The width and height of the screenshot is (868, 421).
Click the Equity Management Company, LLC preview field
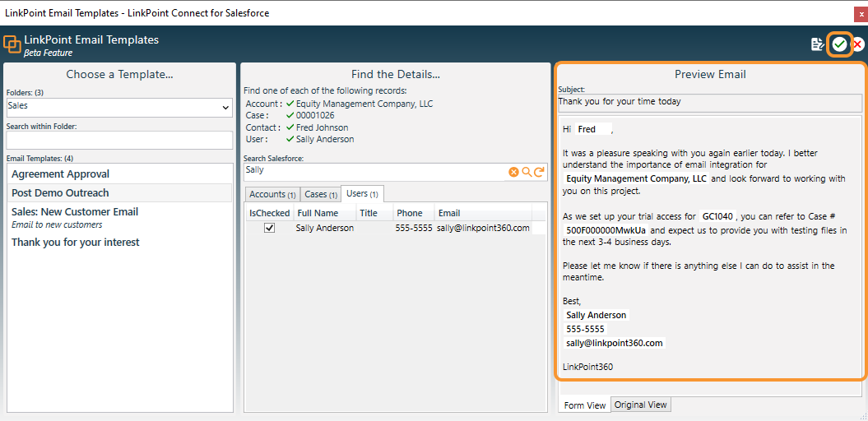point(636,178)
